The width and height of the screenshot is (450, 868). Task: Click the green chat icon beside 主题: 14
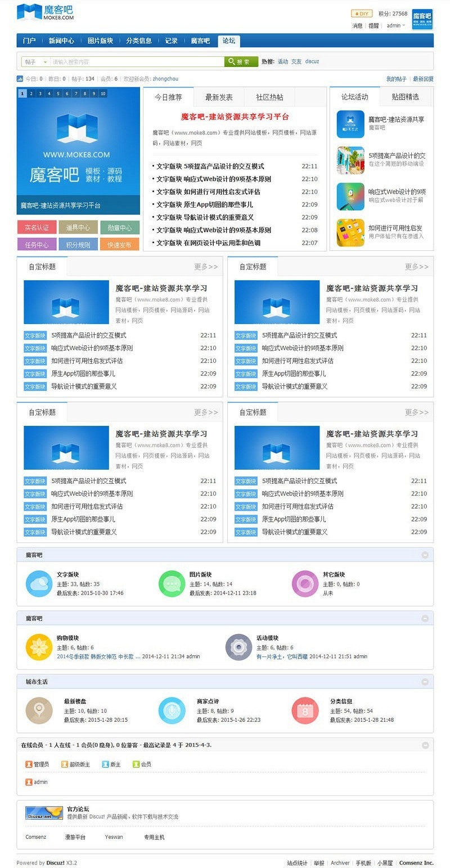click(172, 583)
